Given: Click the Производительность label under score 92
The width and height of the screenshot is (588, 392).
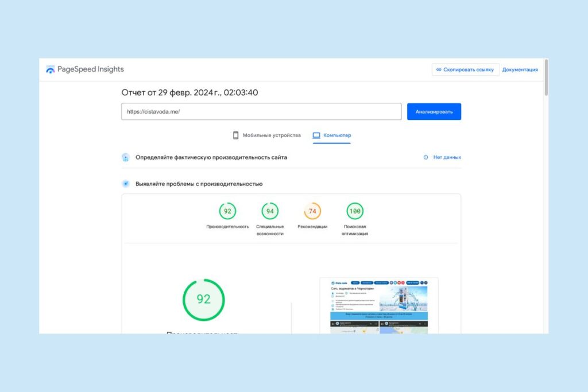Looking at the screenshot, I should pyautogui.click(x=227, y=227).
